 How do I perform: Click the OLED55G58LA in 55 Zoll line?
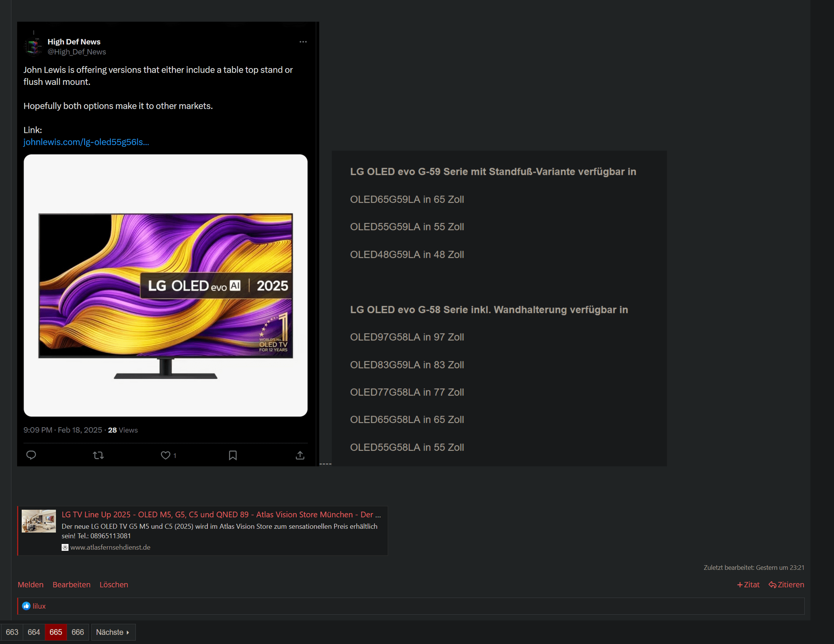[x=407, y=447]
